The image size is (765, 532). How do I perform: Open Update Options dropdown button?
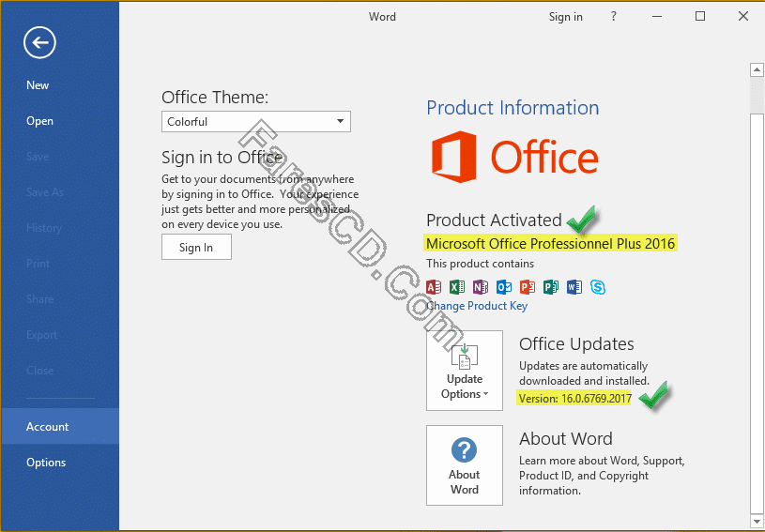465,371
